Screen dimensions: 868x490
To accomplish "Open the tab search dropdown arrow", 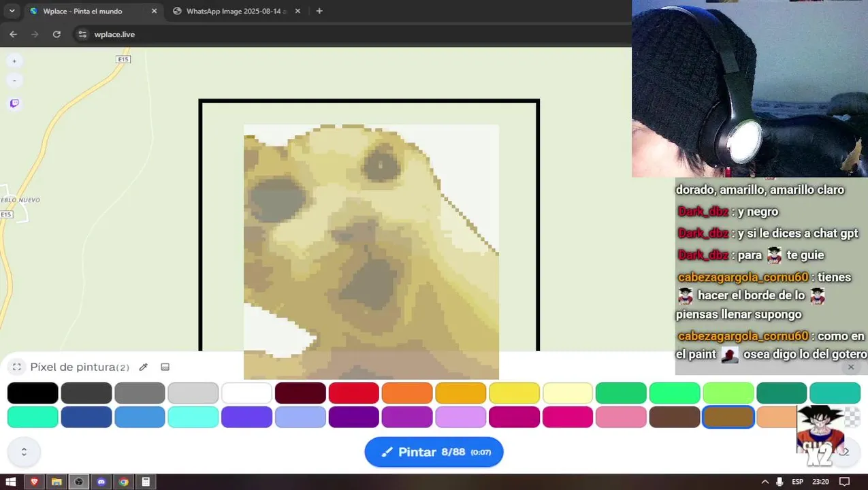I will pos(12,11).
